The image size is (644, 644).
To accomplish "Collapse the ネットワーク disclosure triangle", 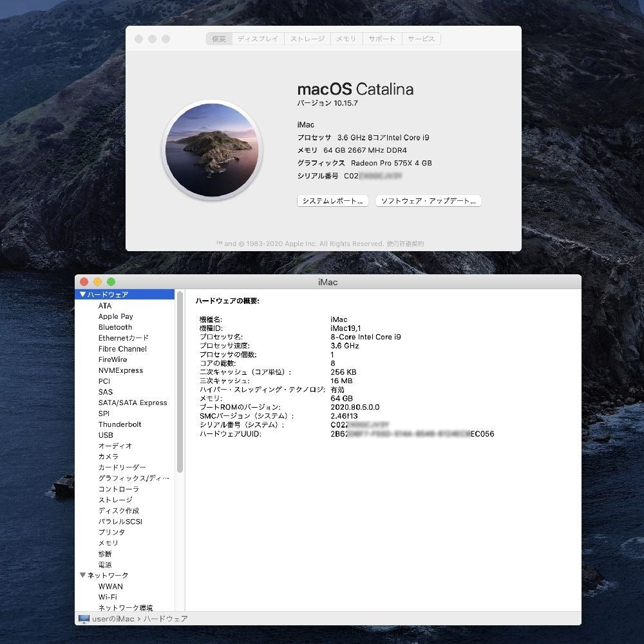I will pos(82,575).
